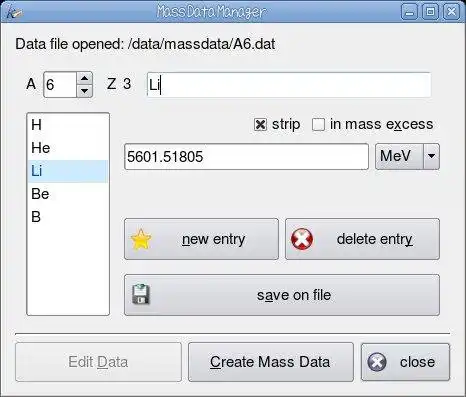Select Li in the element list

(x=68, y=171)
